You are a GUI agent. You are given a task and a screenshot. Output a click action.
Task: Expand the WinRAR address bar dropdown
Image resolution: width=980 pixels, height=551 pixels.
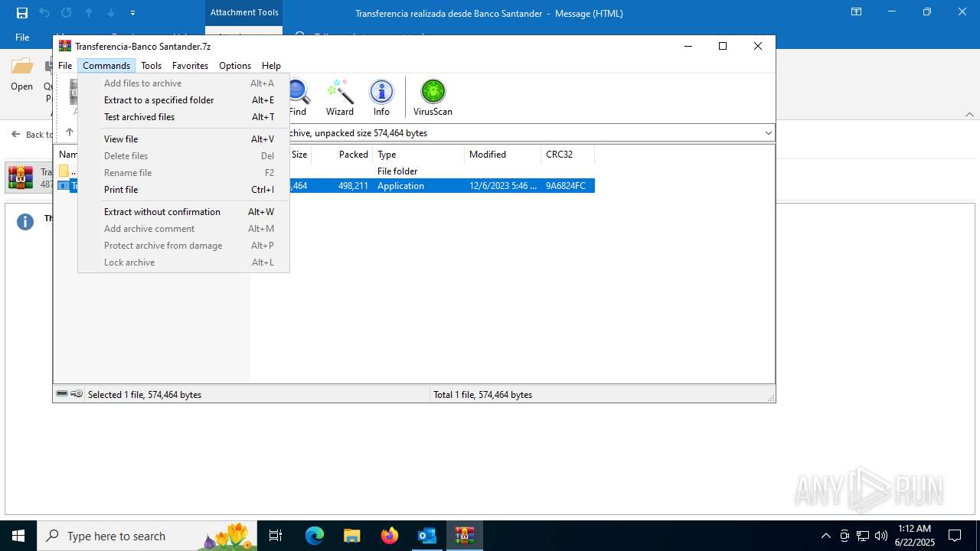tap(768, 133)
